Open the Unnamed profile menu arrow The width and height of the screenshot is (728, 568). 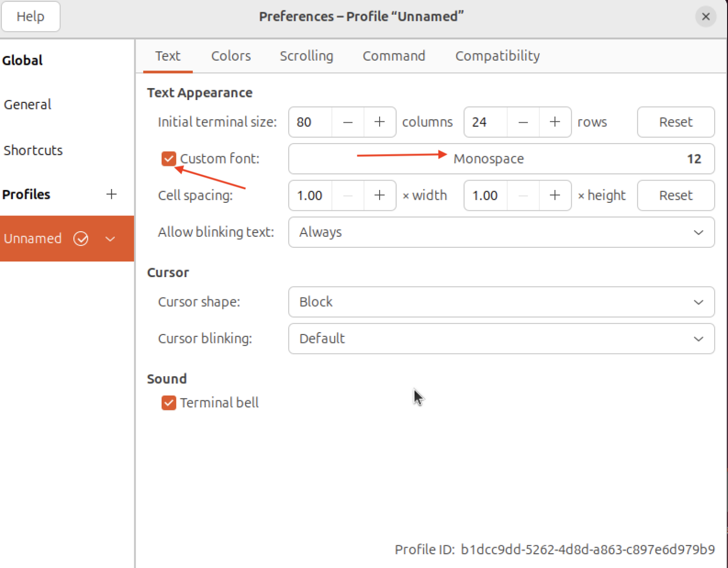(110, 239)
